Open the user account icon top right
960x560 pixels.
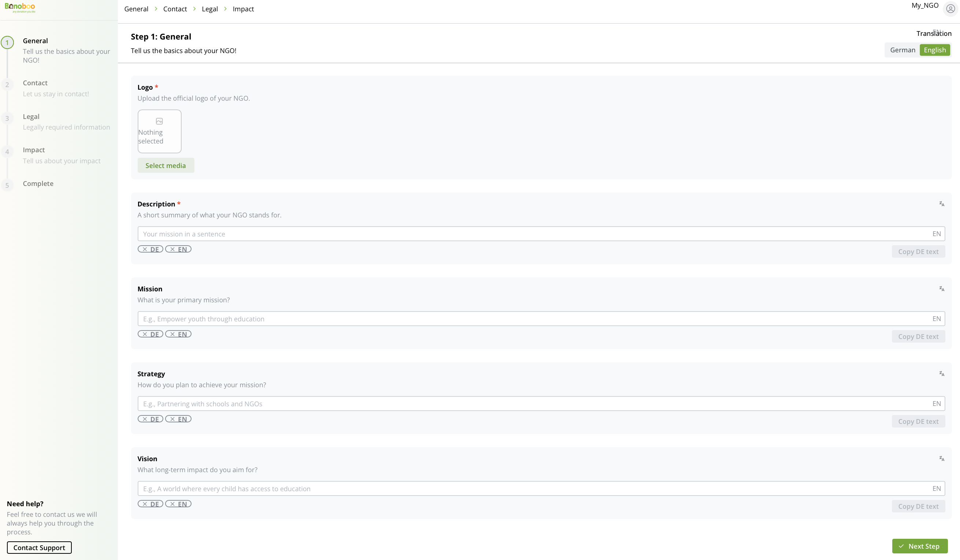(x=950, y=8)
